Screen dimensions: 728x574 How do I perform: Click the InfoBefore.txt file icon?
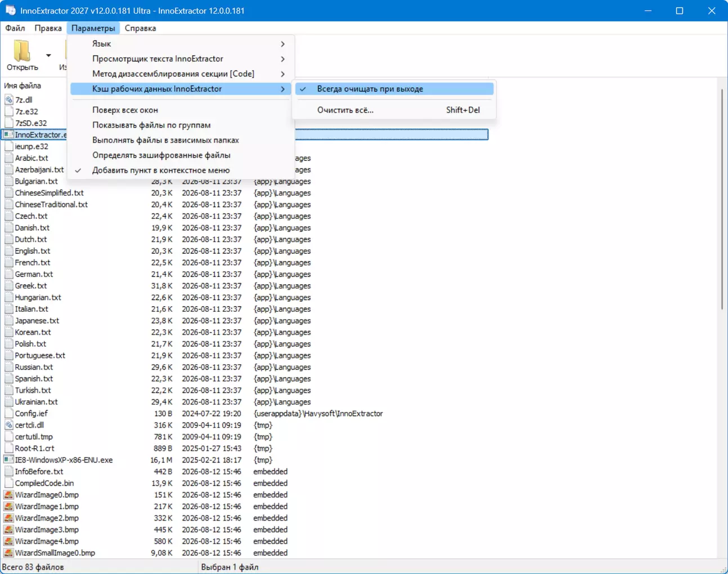click(x=8, y=472)
